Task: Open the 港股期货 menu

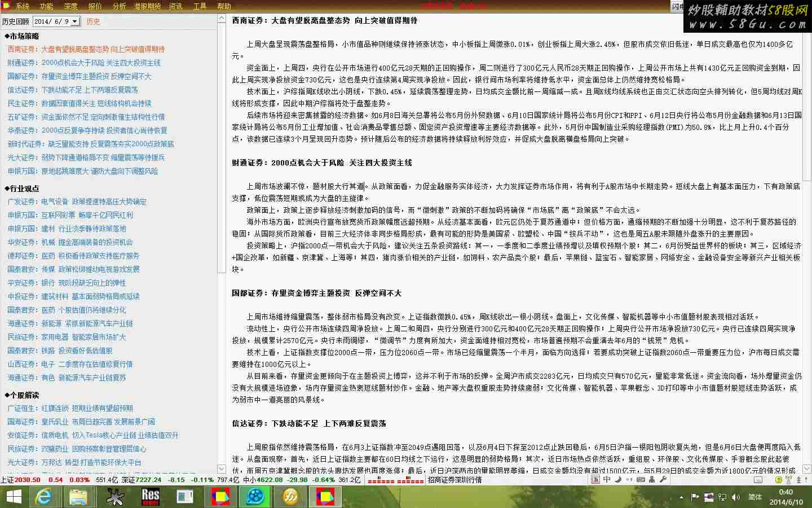Action: (x=147, y=6)
